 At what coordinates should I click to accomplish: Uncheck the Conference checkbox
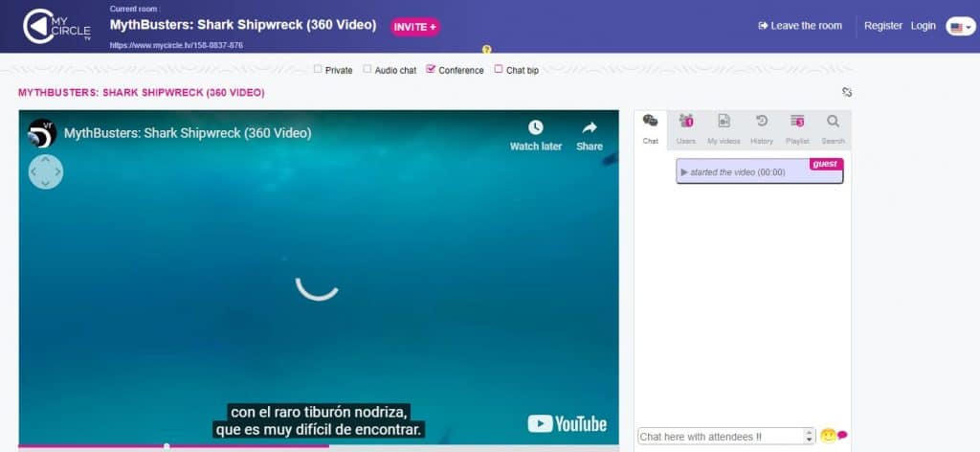[431, 69]
